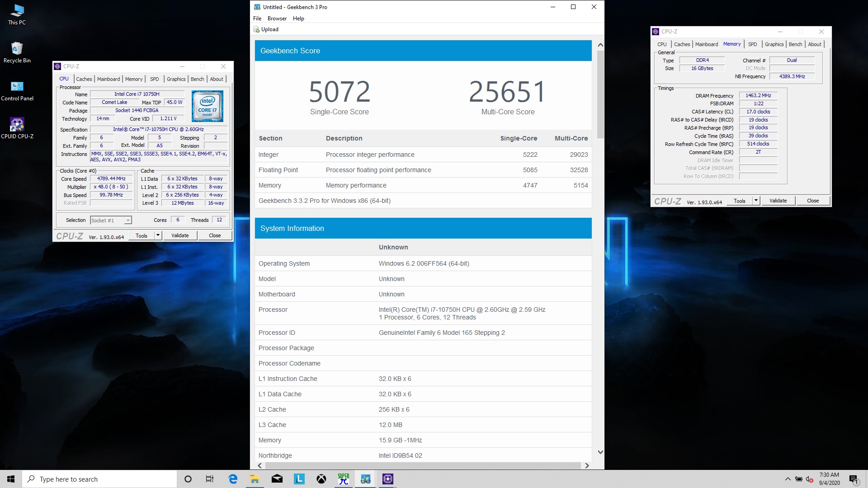868x488 pixels.
Task: Click the search box in taskbar
Action: [99, 479]
